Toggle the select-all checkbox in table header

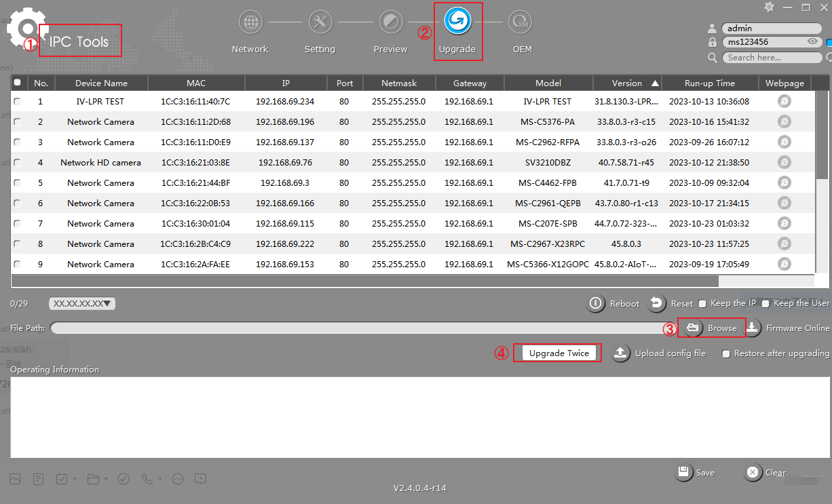tap(17, 83)
